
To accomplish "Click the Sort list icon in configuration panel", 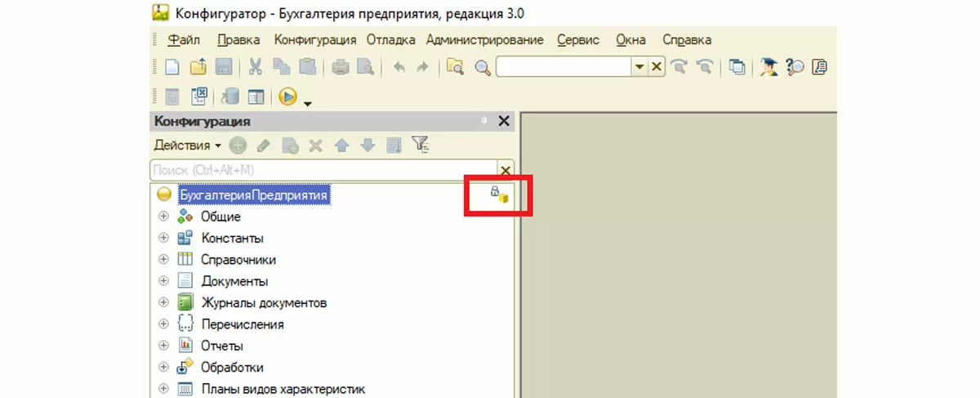I will [394, 145].
